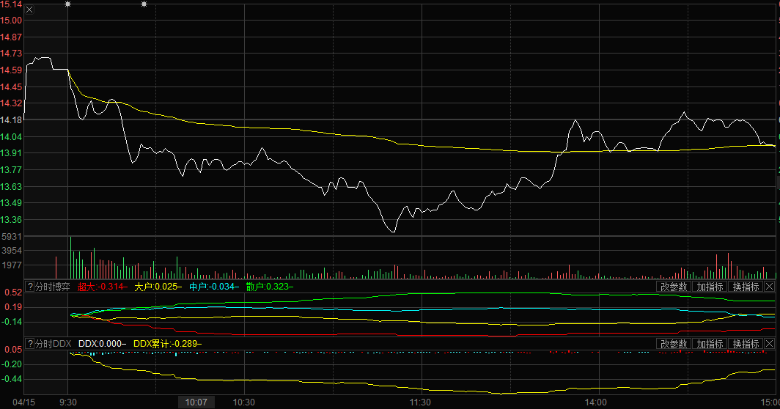
Task: Close the 分时博弈 indicator panel
Action: [770, 287]
